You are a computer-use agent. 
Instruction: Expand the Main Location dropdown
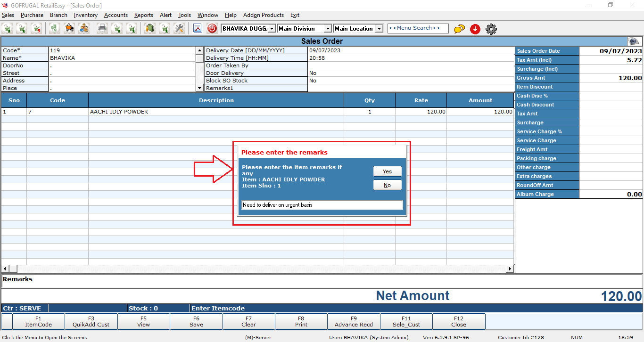click(x=380, y=29)
